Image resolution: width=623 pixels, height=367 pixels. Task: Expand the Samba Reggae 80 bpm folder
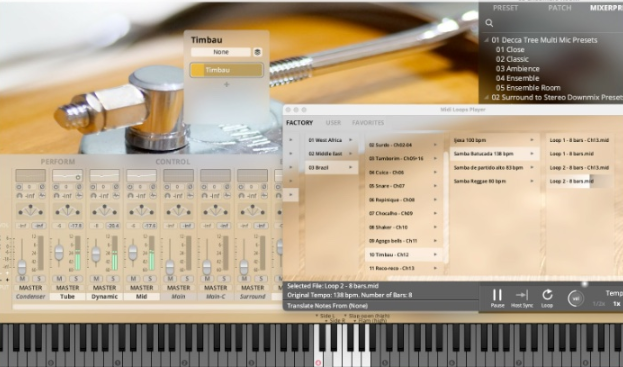[x=532, y=181]
